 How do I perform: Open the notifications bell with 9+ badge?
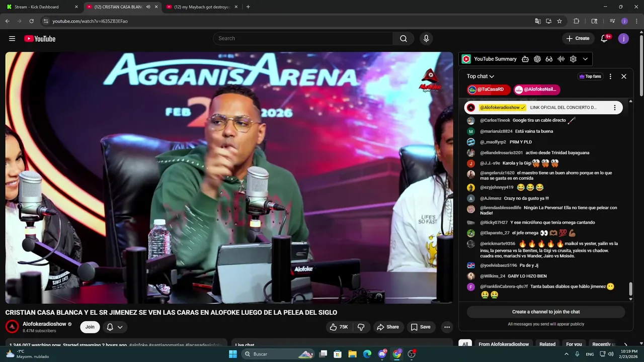(605, 39)
